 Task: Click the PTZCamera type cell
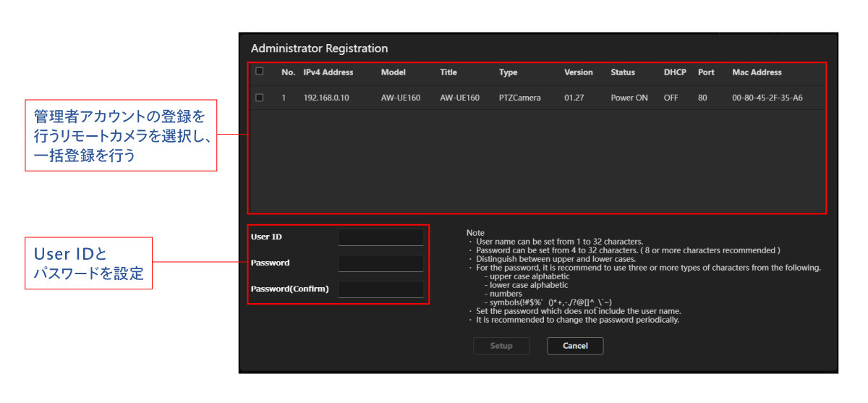pyautogui.click(x=519, y=98)
